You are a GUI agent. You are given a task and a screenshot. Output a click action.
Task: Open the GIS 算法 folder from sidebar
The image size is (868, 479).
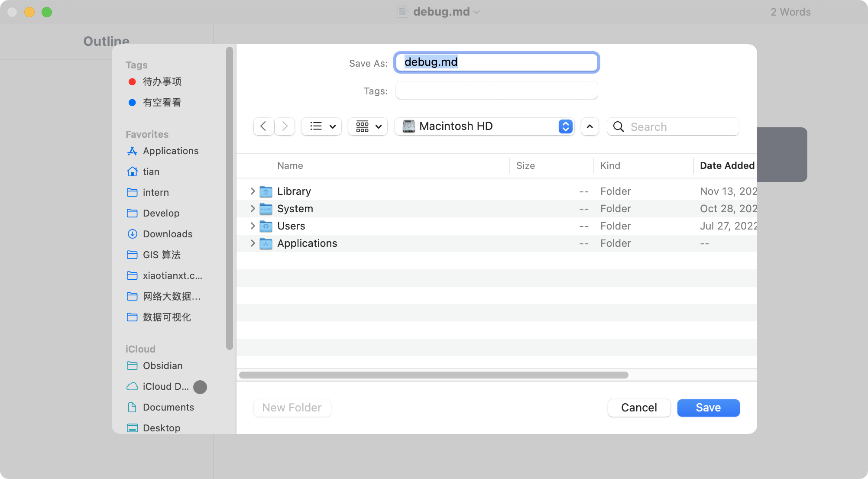pyautogui.click(x=161, y=255)
